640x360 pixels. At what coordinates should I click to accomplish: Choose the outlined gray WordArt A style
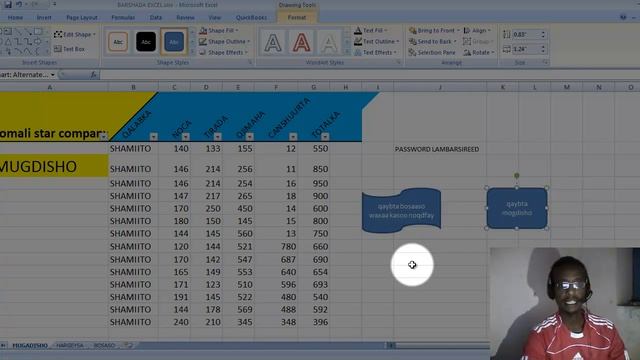point(273,42)
